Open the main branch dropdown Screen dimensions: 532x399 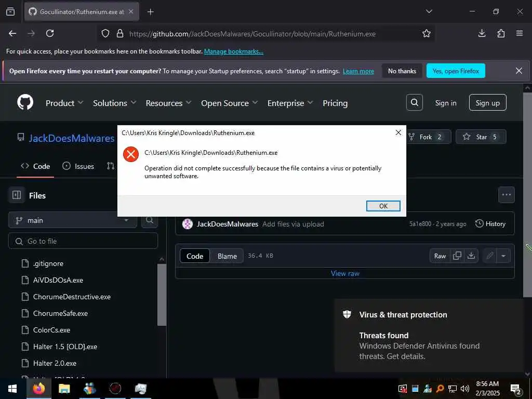73,220
